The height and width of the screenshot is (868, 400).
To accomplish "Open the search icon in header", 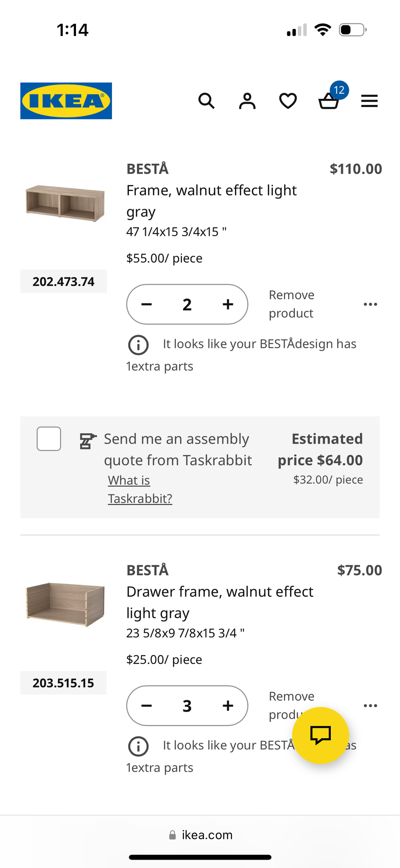I will point(206,101).
